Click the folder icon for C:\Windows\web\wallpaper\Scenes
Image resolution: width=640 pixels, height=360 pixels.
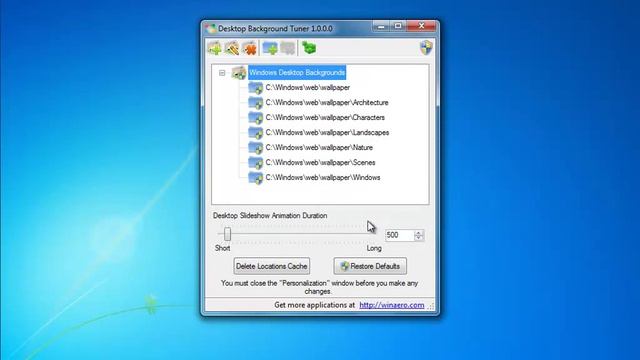pyautogui.click(x=256, y=162)
